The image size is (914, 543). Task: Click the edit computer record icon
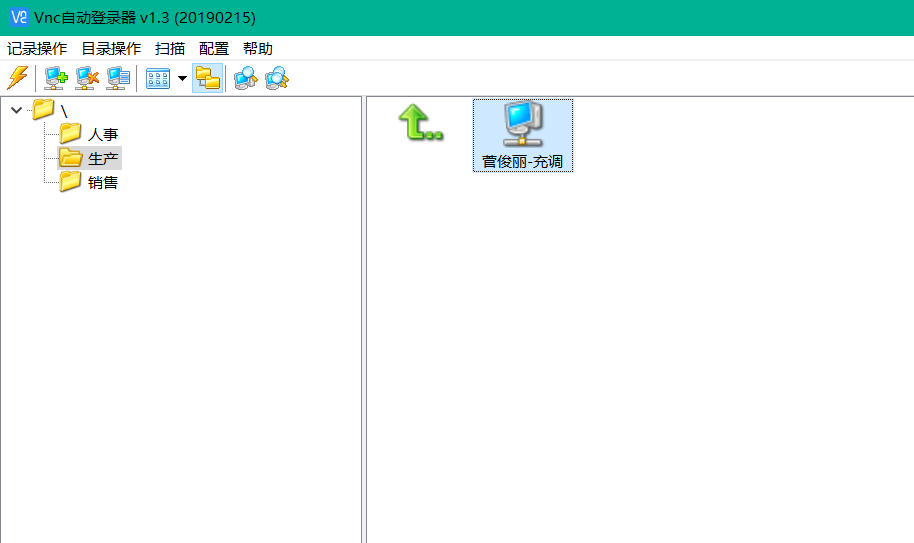tap(118, 78)
